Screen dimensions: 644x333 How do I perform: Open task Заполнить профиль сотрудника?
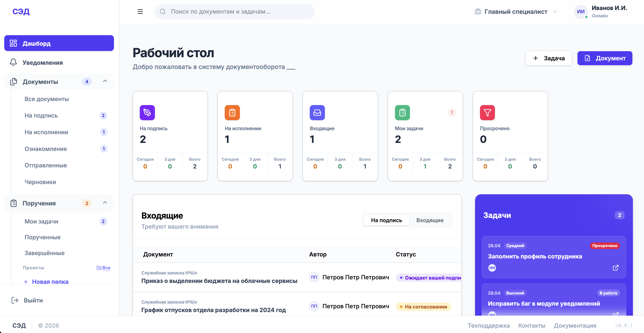pyautogui.click(x=535, y=256)
